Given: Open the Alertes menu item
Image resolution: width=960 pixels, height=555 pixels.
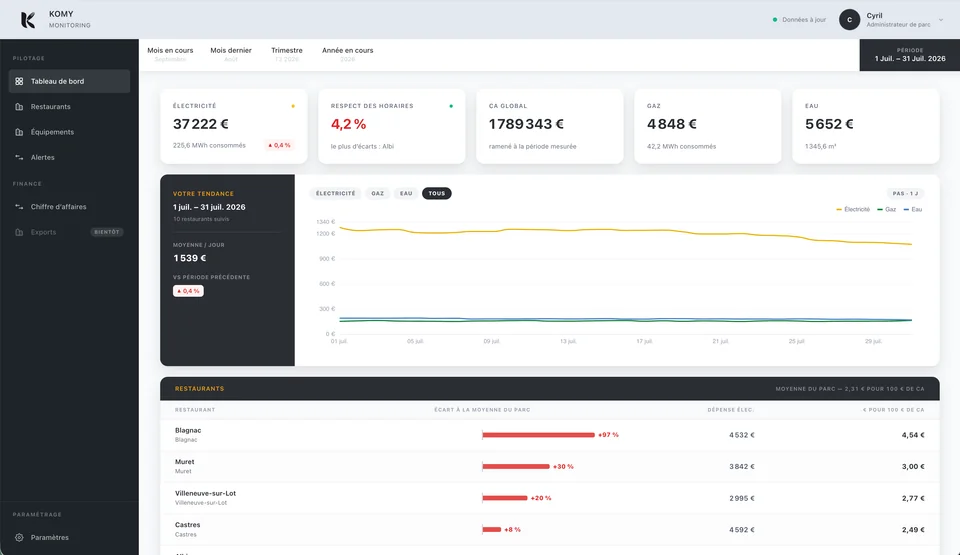Looking at the screenshot, I should pyautogui.click(x=69, y=157).
